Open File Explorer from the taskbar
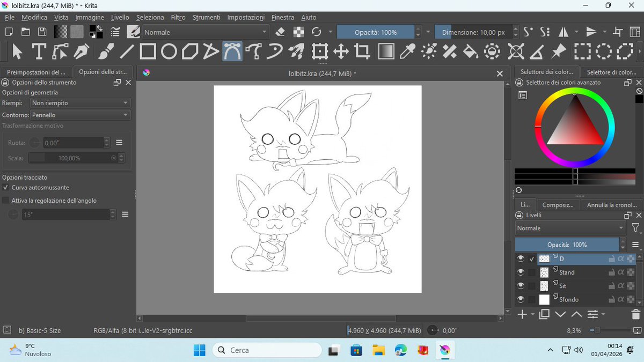This screenshot has height=362, width=644. tap(379, 350)
